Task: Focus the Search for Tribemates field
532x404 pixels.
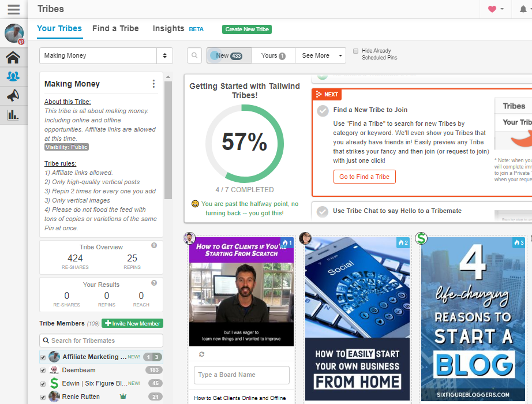Action: tap(101, 341)
